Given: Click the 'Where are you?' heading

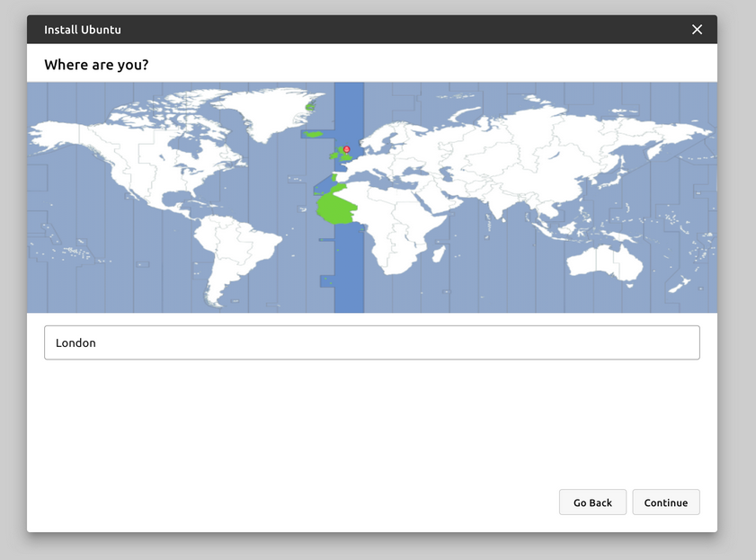Looking at the screenshot, I should 96,65.
